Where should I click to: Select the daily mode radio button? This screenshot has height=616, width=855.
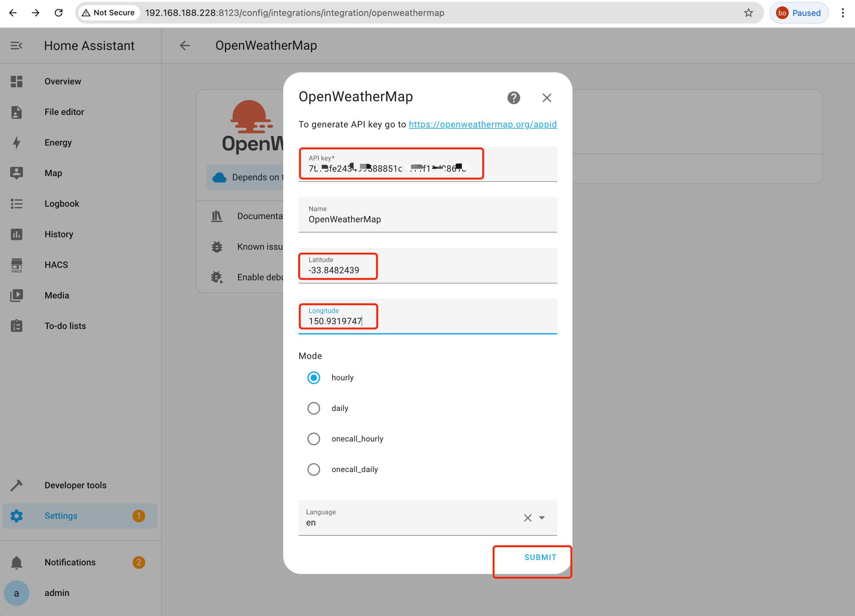pos(314,408)
